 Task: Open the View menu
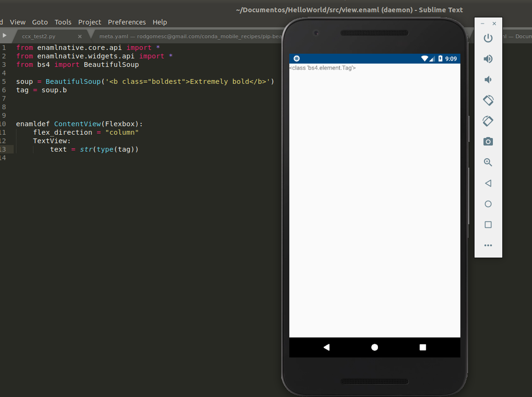[17, 22]
